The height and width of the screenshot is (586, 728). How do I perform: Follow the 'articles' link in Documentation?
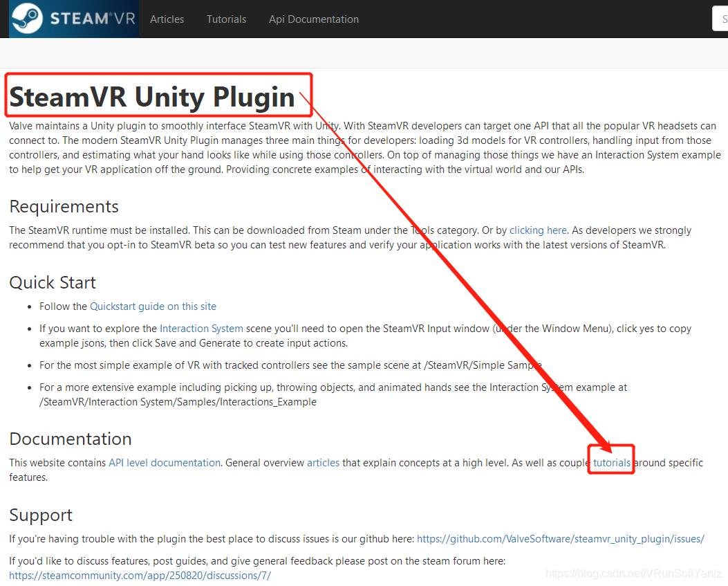tap(323, 463)
